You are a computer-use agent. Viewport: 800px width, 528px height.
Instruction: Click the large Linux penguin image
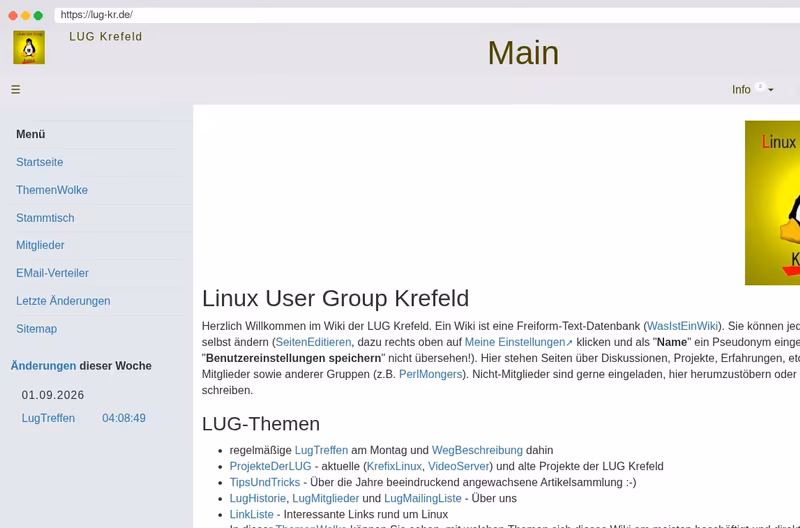pos(772,203)
